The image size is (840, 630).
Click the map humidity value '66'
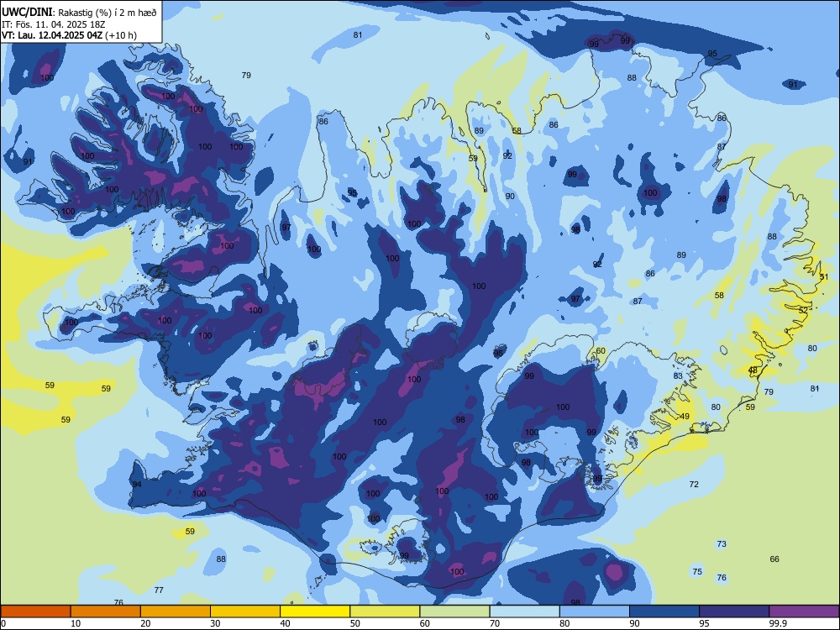click(x=774, y=559)
